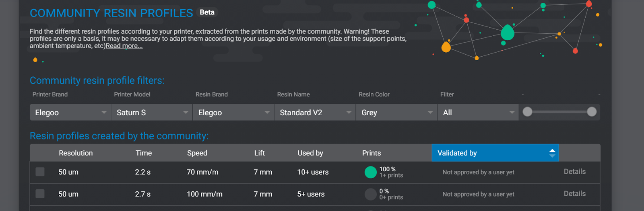Click the grey 0 % prints indicator circle
This screenshot has width=644, height=211.
[x=370, y=194]
